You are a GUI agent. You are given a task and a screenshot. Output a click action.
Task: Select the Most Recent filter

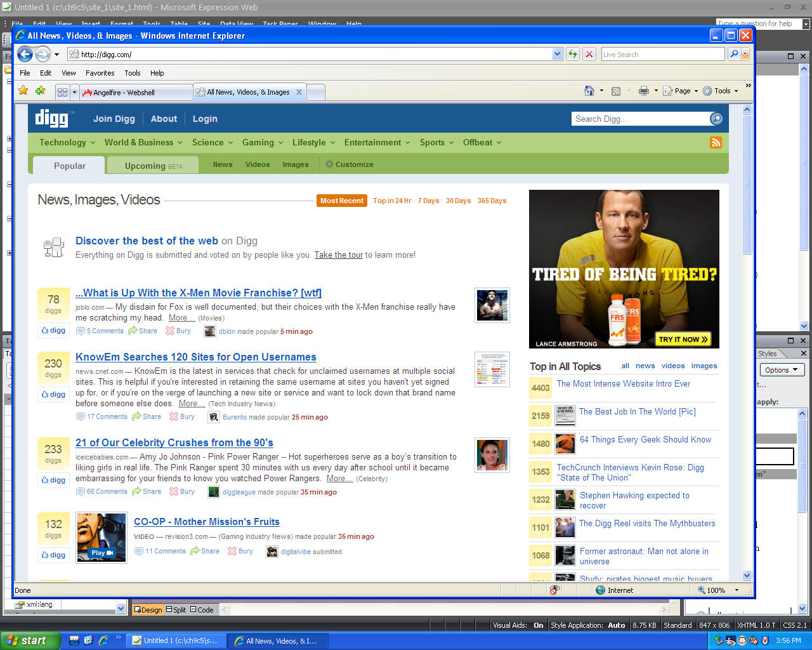(x=341, y=201)
